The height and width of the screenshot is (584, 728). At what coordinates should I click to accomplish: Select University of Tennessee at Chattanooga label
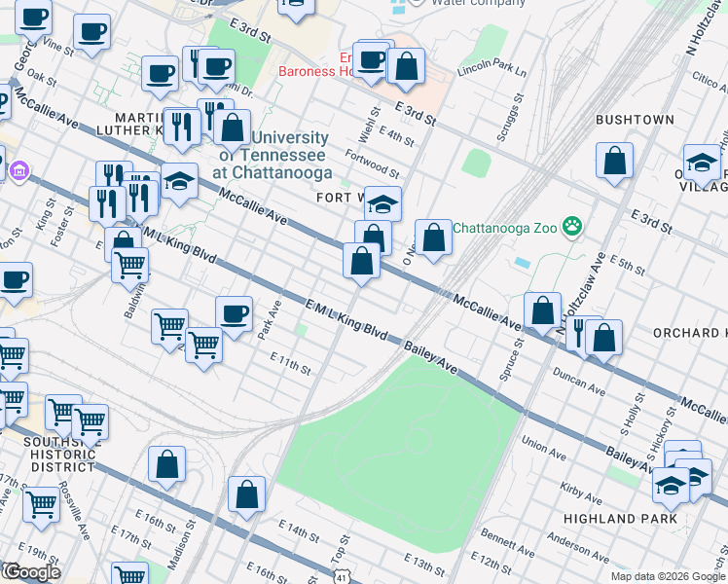(273, 155)
